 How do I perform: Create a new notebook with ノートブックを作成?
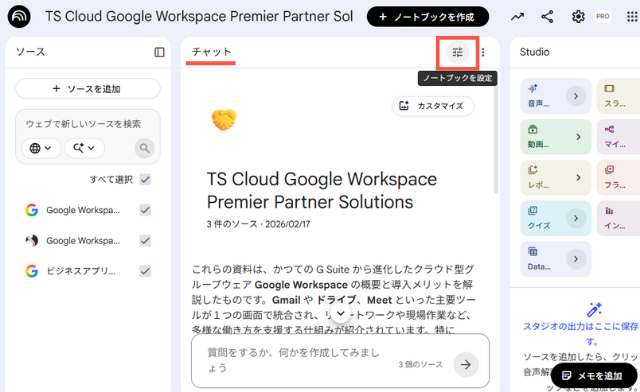[427, 17]
